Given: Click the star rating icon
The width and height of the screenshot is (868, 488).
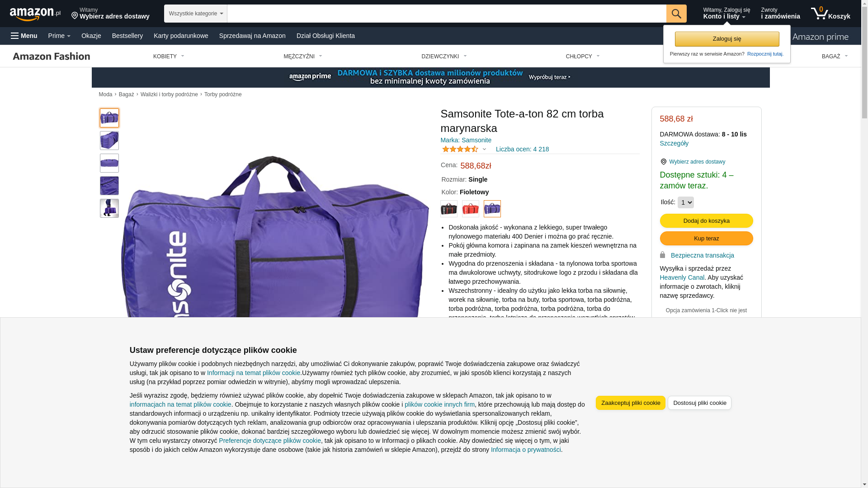Looking at the screenshot, I should click(460, 149).
